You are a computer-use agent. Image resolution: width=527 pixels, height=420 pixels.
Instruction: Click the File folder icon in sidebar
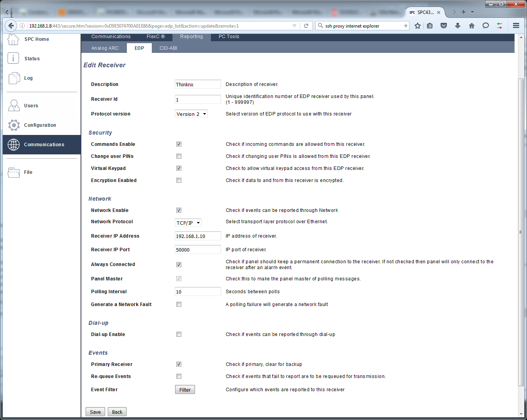(x=14, y=172)
